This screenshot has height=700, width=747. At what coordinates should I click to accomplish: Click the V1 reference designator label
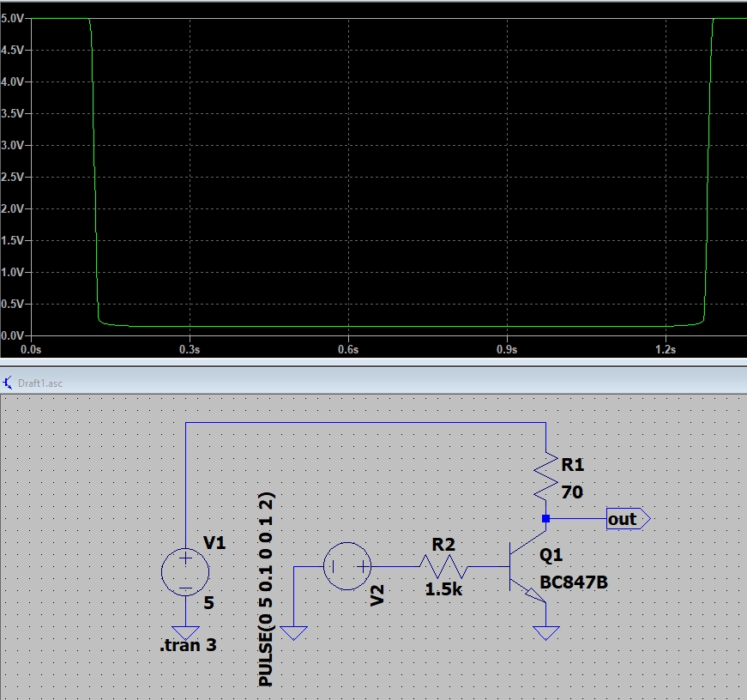pos(214,542)
